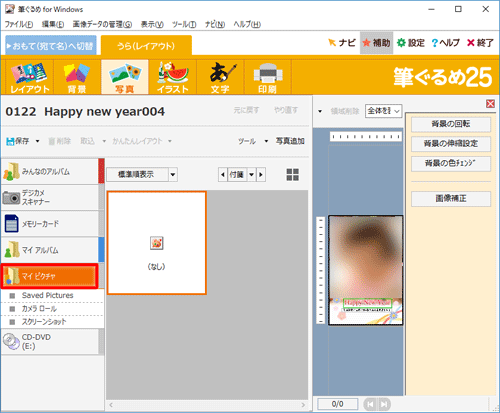Select the うら(レイアウト) tab
500x413 pixels.
pyautogui.click(x=146, y=46)
